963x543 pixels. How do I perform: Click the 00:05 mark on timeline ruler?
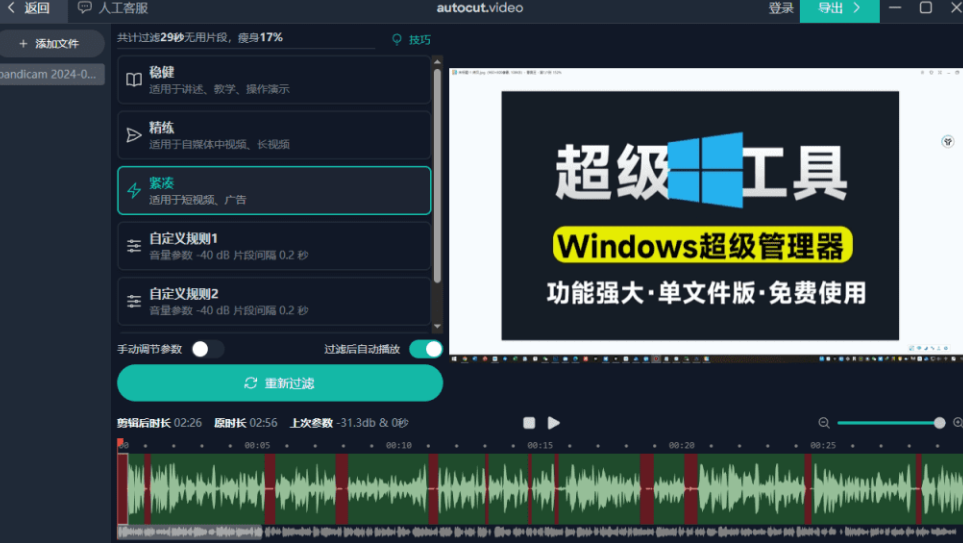point(257,445)
